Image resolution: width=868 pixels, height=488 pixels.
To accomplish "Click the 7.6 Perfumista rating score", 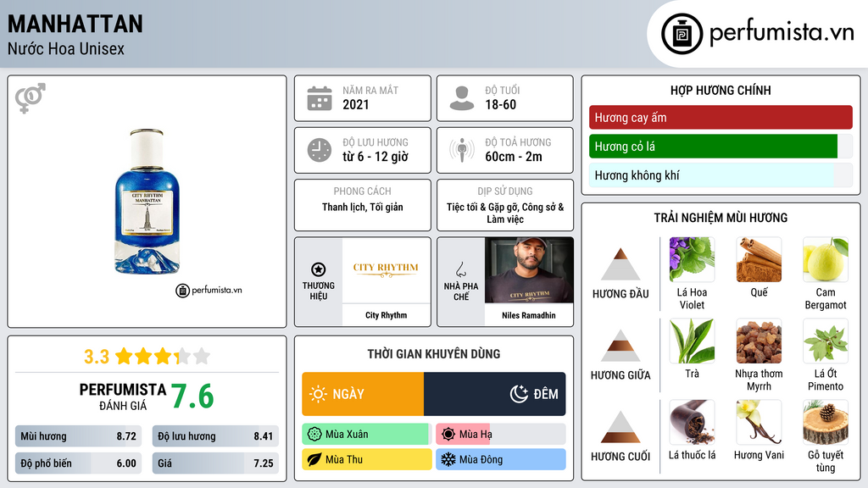I will click(192, 396).
